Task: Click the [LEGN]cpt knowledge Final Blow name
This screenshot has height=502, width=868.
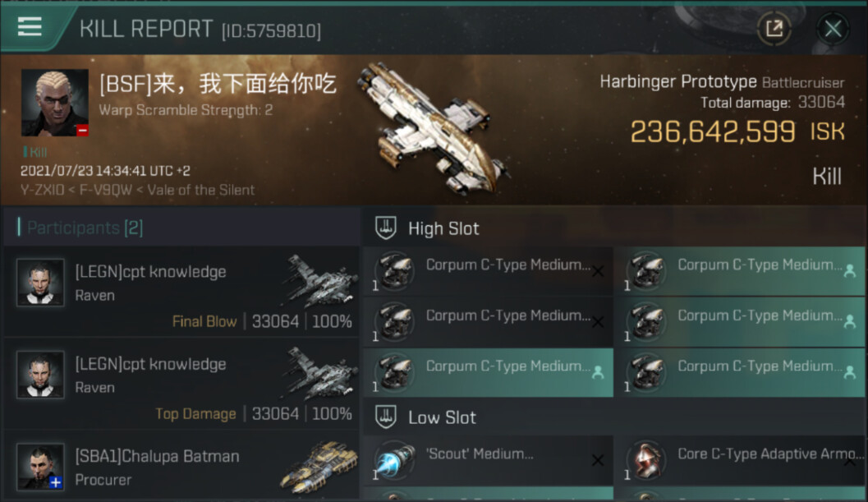Action: 150,272
